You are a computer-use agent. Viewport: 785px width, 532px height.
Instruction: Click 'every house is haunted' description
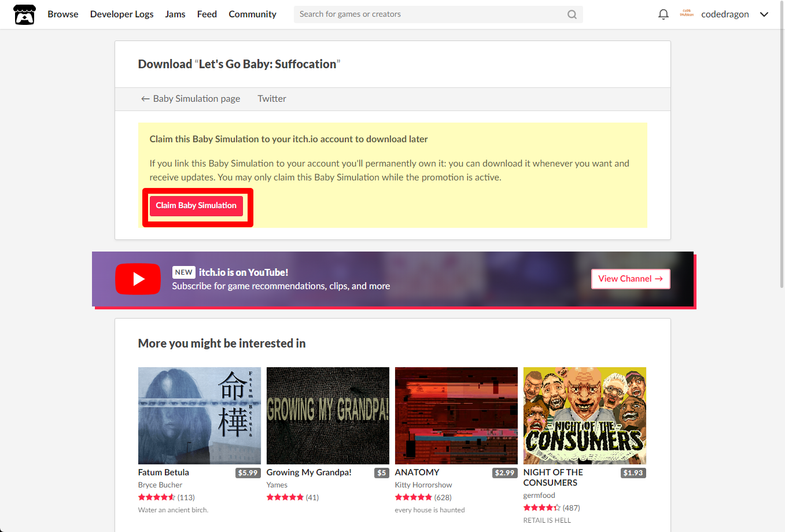[430, 510]
